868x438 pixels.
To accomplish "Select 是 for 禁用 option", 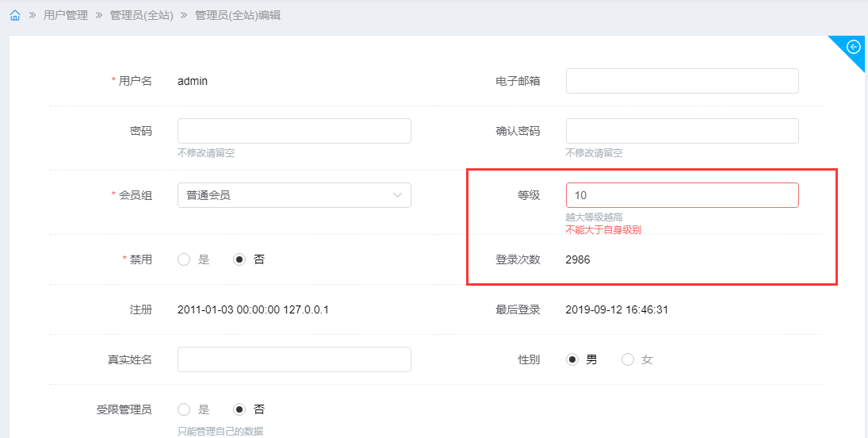I will click(x=185, y=259).
